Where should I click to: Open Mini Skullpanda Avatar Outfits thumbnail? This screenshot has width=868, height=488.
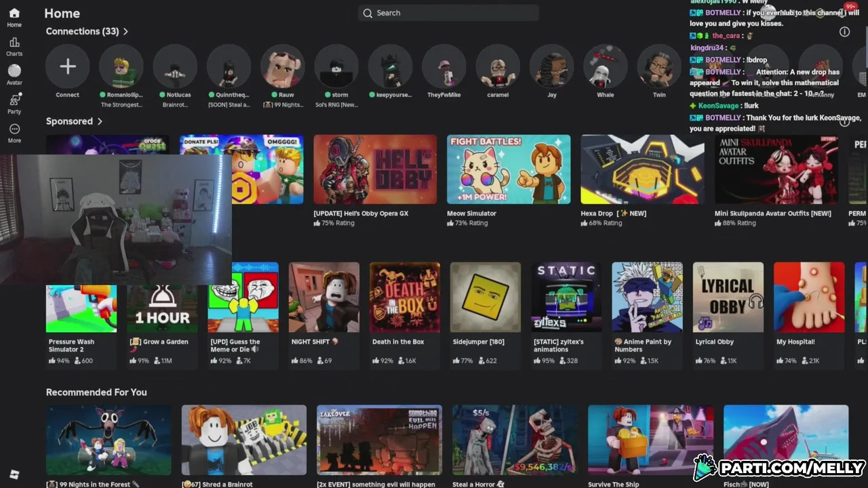(776, 169)
